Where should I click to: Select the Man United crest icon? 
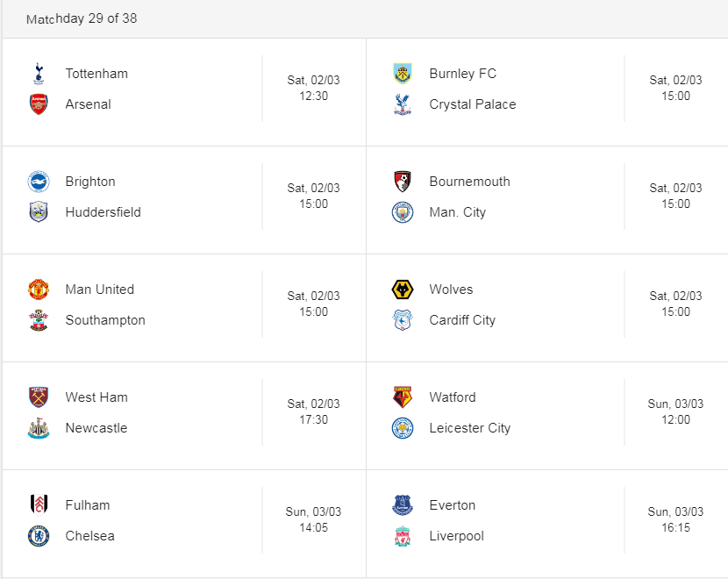point(39,289)
